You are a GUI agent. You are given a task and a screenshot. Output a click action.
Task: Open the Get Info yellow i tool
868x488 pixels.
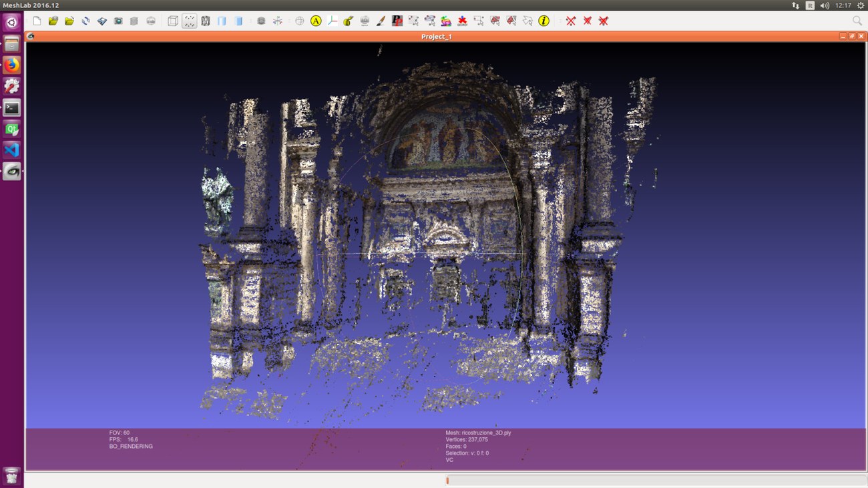[544, 21]
